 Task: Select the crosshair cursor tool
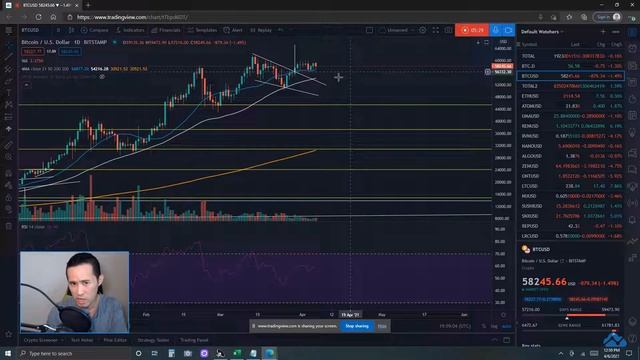[x=9, y=45]
